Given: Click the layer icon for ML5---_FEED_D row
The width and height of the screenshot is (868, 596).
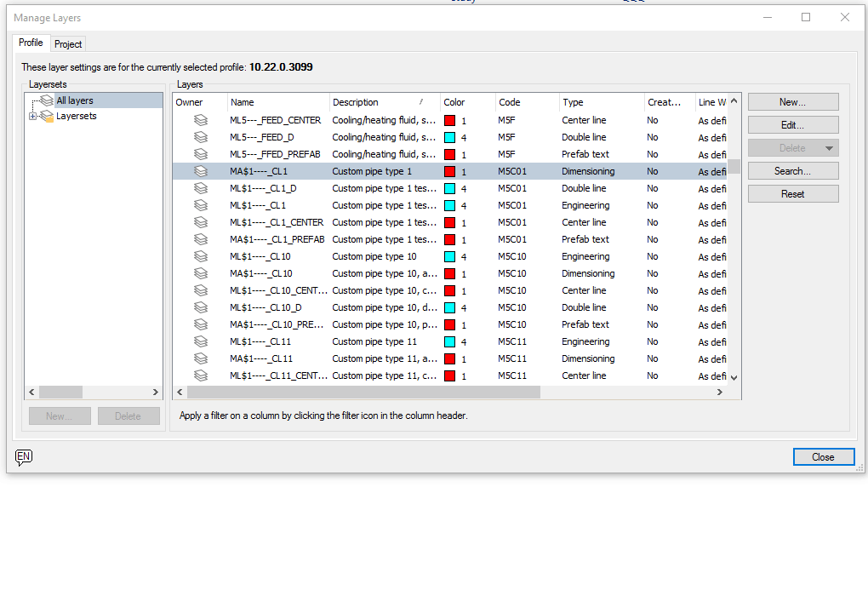Looking at the screenshot, I should 200,137.
